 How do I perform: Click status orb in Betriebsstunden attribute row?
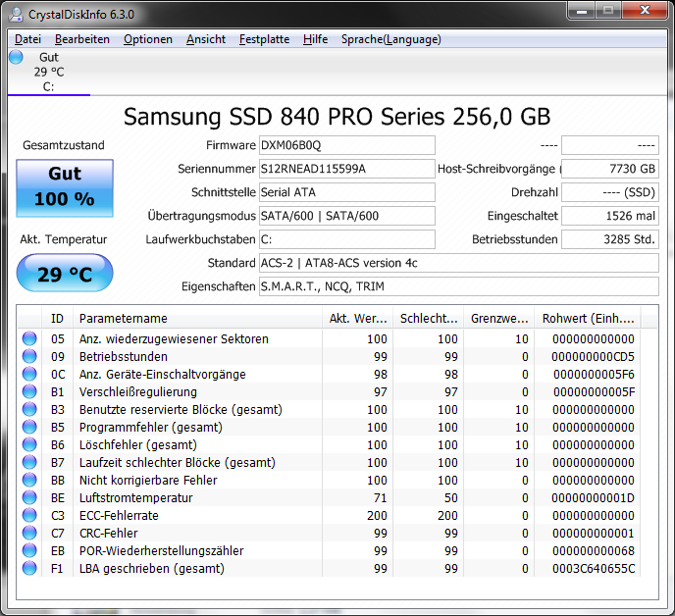(x=29, y=356)
